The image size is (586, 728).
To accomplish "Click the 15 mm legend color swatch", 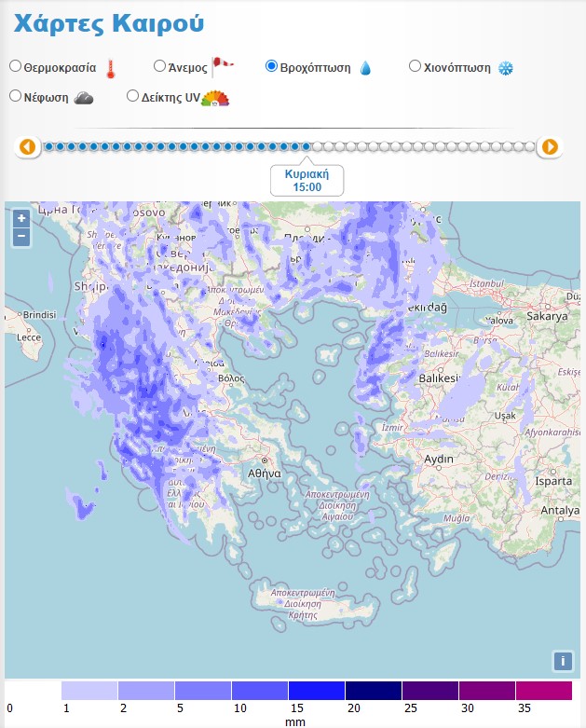I will pyautogui.click(x=317, y=691).
